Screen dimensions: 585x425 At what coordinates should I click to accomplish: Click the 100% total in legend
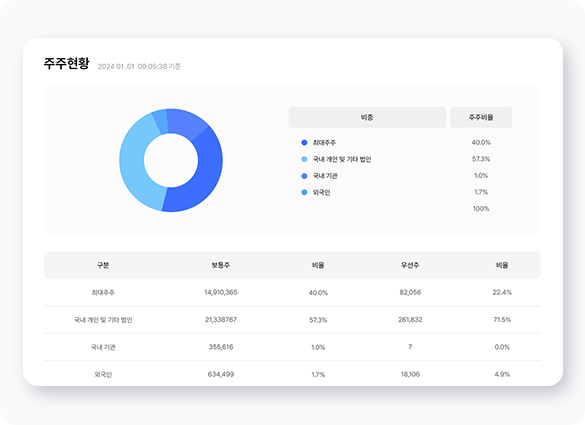481,209
